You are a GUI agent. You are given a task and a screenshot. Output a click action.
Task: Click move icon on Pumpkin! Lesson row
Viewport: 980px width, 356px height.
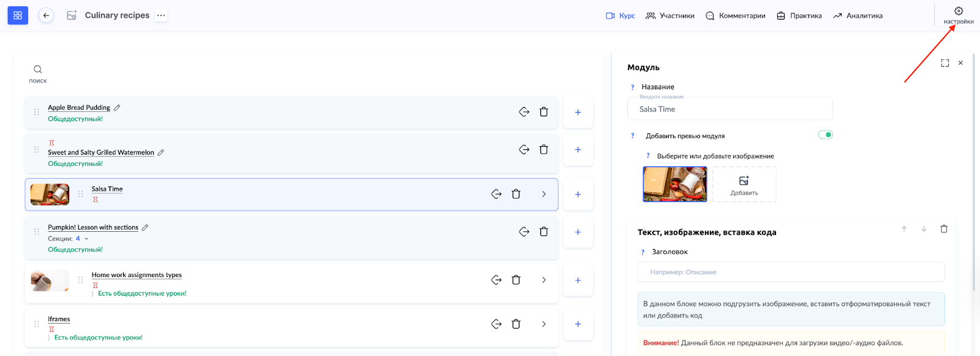pyautogui.click(x=524, y=232)
